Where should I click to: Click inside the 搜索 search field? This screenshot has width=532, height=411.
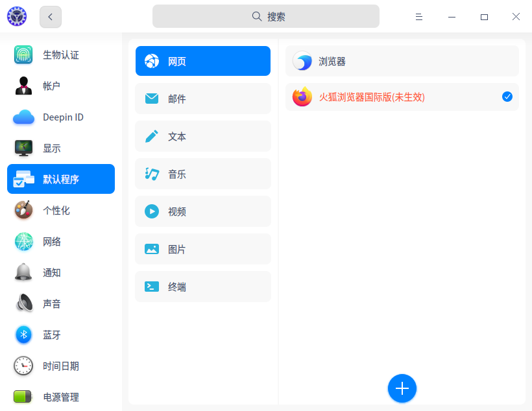point(266,16)
